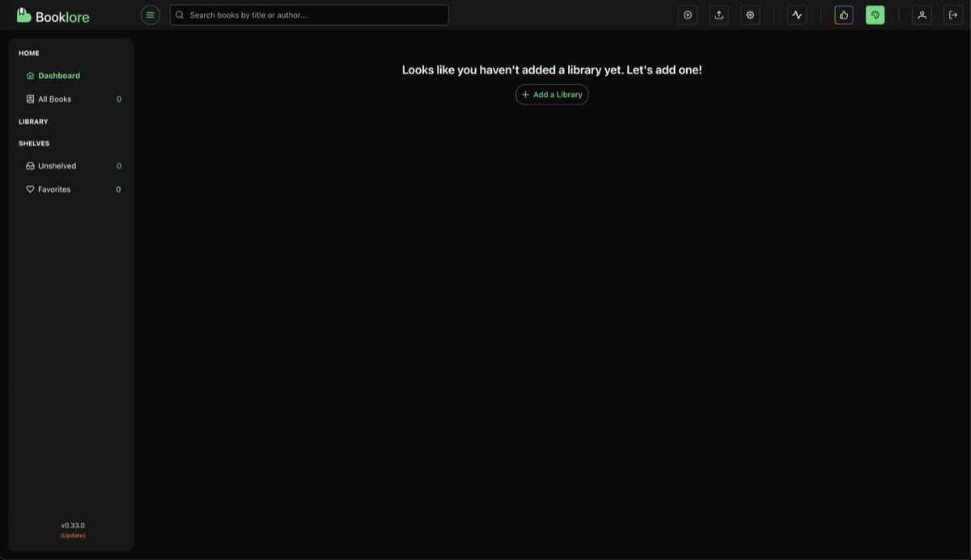This screenshot has width=971, height=560.
Task: View the activity monitor icon
Action: pyautogui.click(x=796, y=15)
